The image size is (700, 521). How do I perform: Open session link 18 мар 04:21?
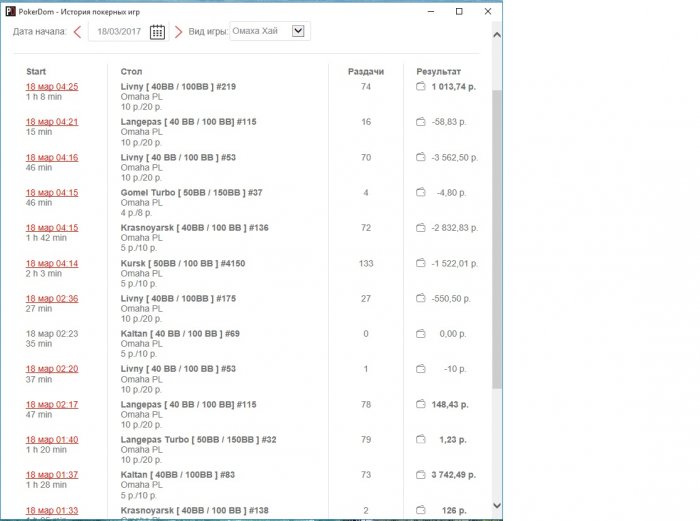pos(52,122)
